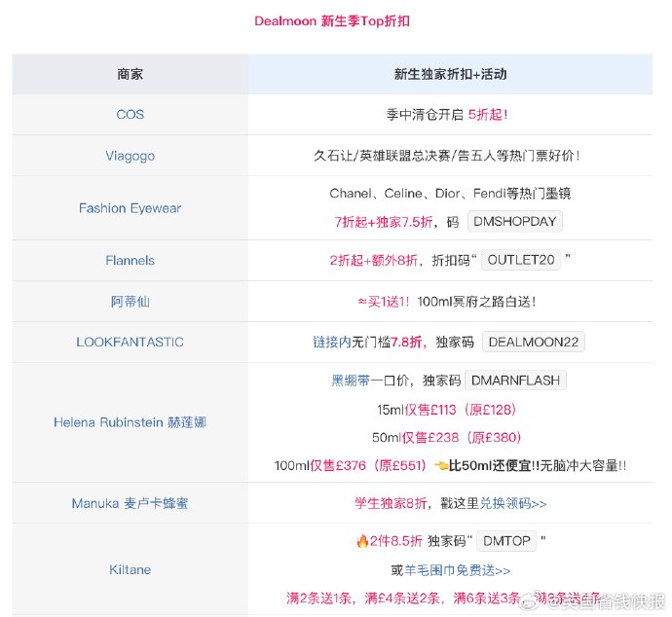Open the Kiltane merchant link

(x=130, y=569)
